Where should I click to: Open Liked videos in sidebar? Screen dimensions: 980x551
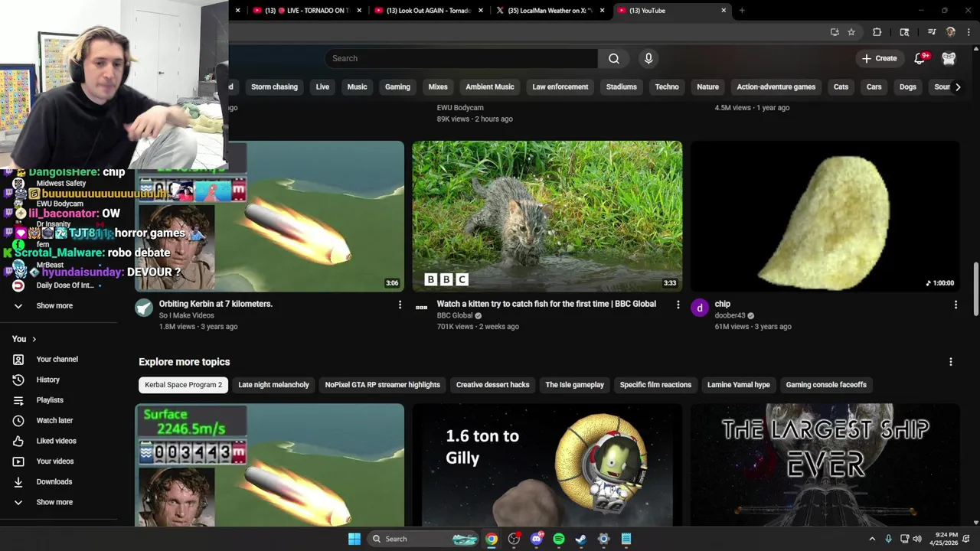pos(57,441)
